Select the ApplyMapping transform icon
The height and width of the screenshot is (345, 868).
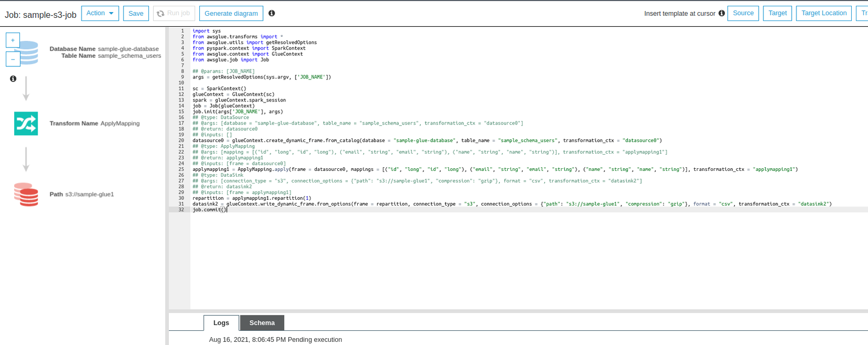pyautogui.click(x=26, y=124)
